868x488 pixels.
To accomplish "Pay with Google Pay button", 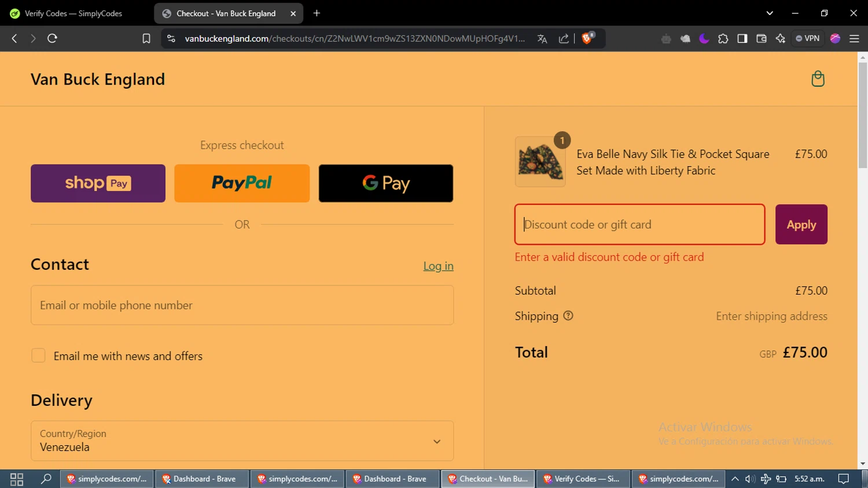I will [386, 184].
